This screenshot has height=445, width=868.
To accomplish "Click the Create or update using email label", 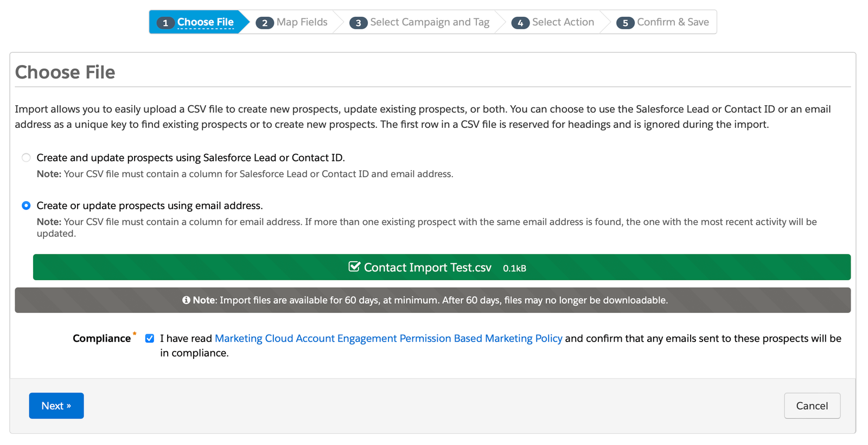I will 150,206.
